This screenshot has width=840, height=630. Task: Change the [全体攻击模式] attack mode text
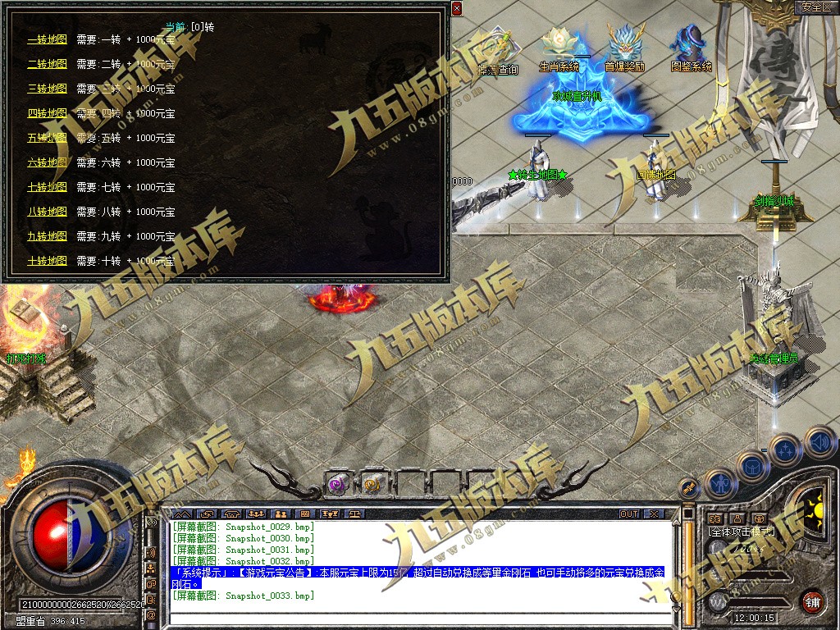pos(742,532)
